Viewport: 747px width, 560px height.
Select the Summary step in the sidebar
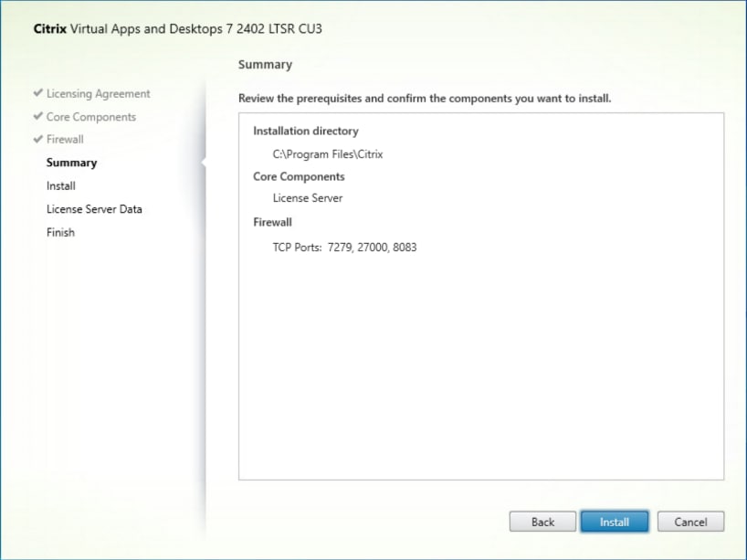tap(71, 163)
